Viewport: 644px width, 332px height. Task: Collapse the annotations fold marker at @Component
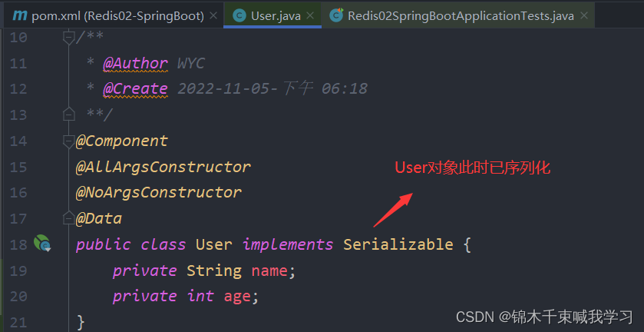click(69, 141)
